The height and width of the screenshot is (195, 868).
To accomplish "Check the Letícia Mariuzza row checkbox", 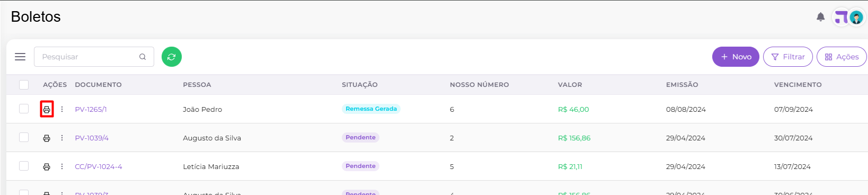I will [x=24, y=166].
